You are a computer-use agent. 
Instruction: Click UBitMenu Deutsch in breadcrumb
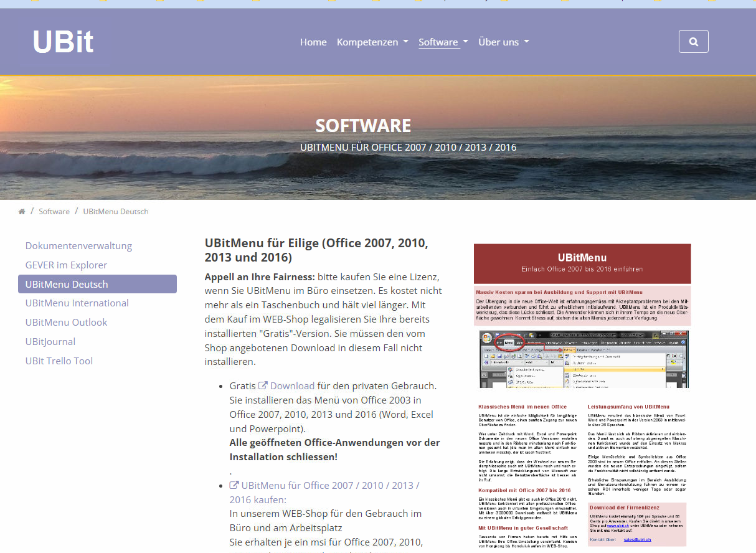[x=116, y=212]
